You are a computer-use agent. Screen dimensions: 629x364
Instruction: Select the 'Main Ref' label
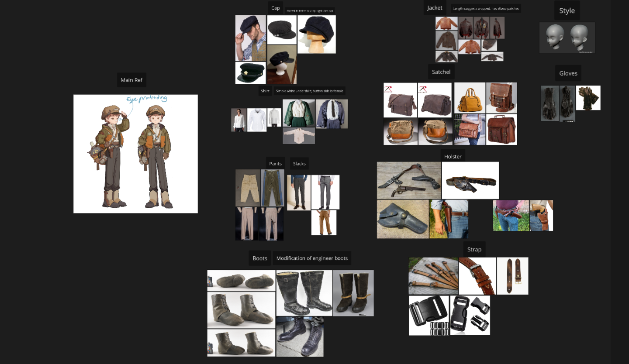(131, 80)
